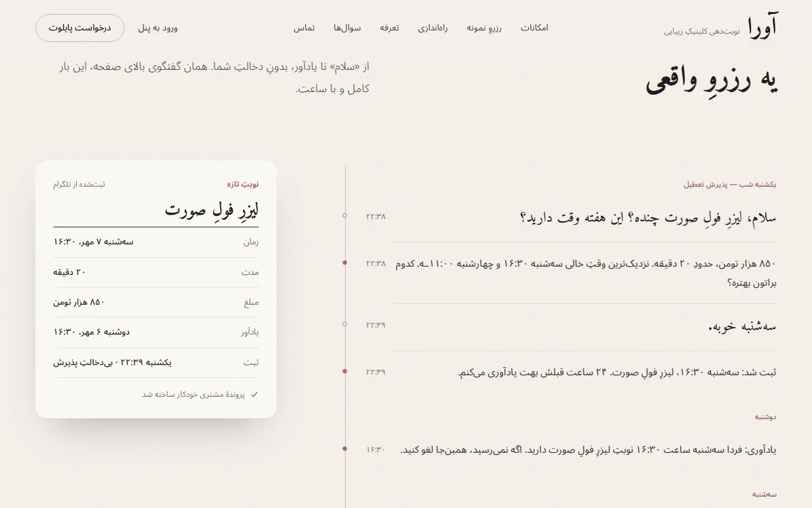This screenshot has width=812, height=508.
Task: Click the درخواست پایلوت button
Action: (x=80, y=28)
